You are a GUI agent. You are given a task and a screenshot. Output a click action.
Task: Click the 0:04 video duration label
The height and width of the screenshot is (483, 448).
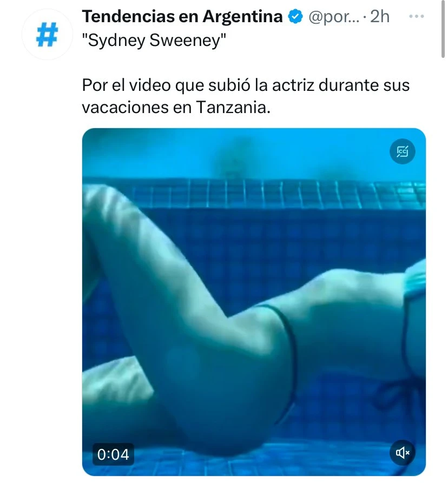113,454
